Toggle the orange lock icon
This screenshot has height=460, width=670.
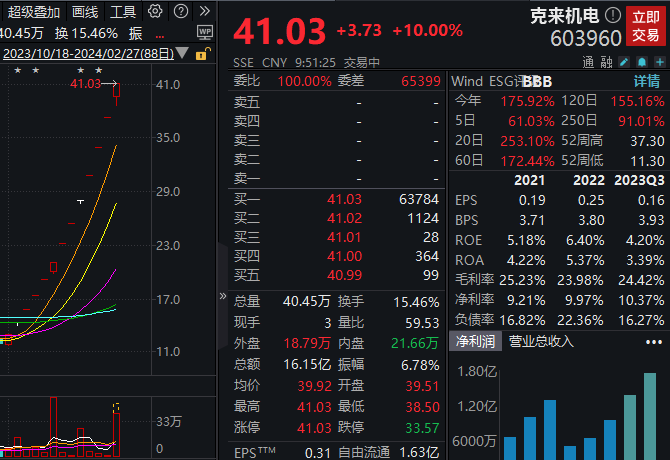[203, 54]
